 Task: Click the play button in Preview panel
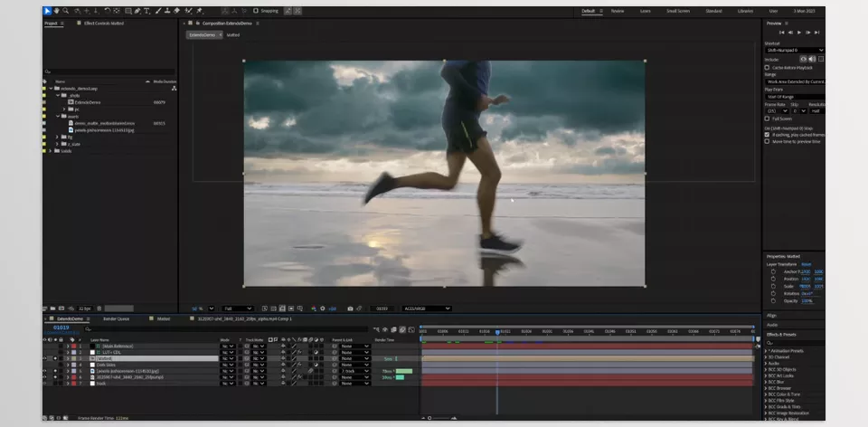pyautogui.click(x=798, y=33)
